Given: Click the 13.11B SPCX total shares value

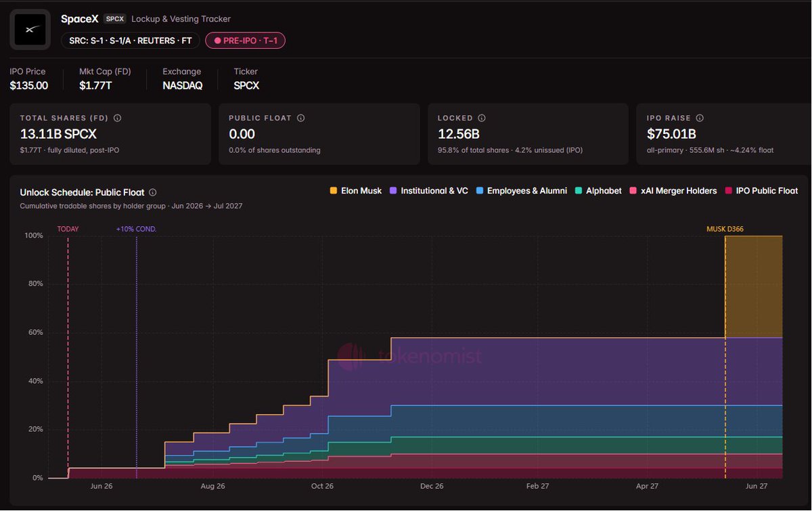Looking at the screenshot, I should pyautogui.click(x=59, y=135).
